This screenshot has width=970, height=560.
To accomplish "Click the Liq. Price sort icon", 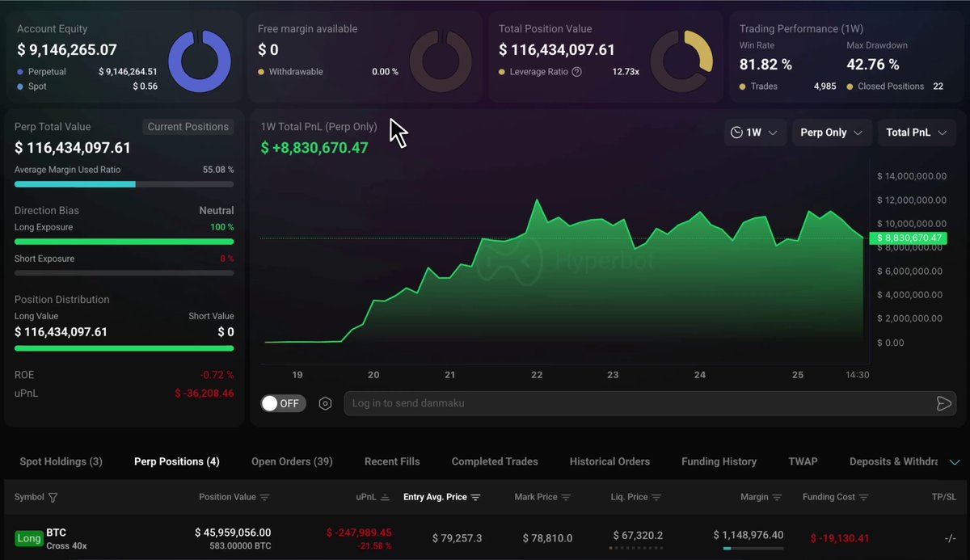I will (x=656, y=498).
